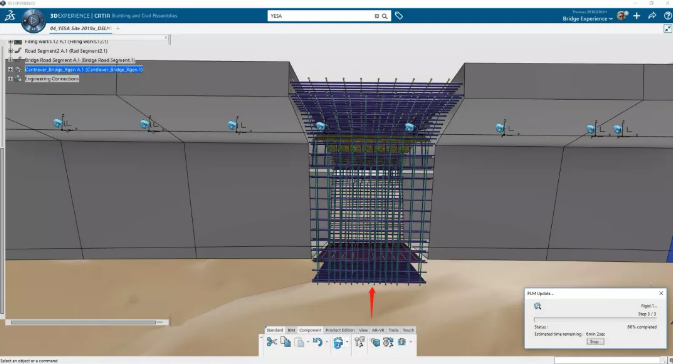
Task: Expand the Cantilever_Bridge tree node
Action: click(10, 69)
